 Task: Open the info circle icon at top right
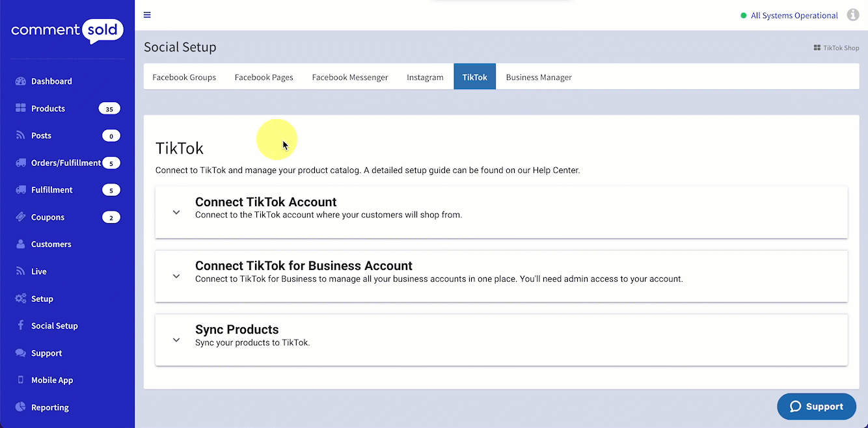[852, 15]
